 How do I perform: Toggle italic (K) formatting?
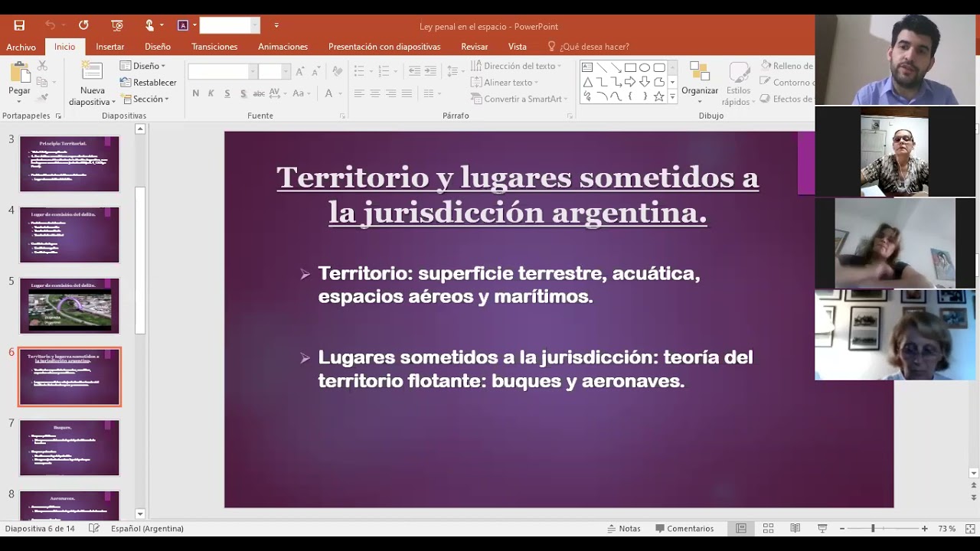pyautogui.click(x=211, y=93)
